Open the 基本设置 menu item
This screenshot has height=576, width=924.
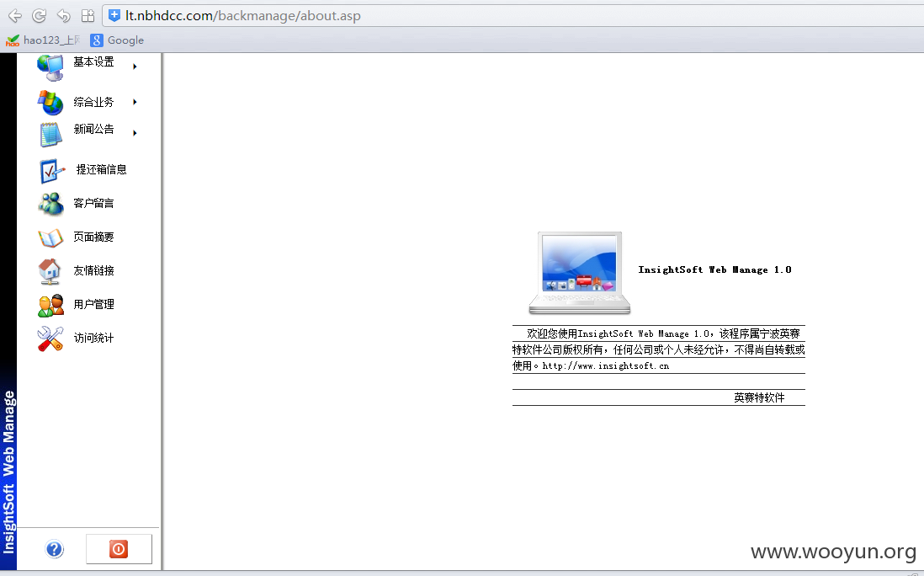93,62
